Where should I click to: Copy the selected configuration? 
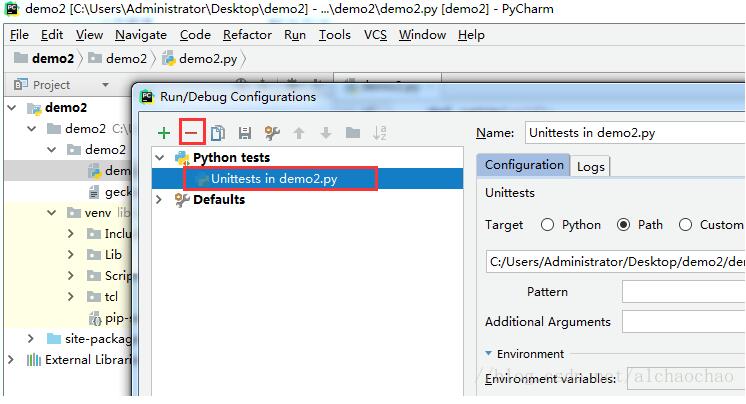click(218, 133)
